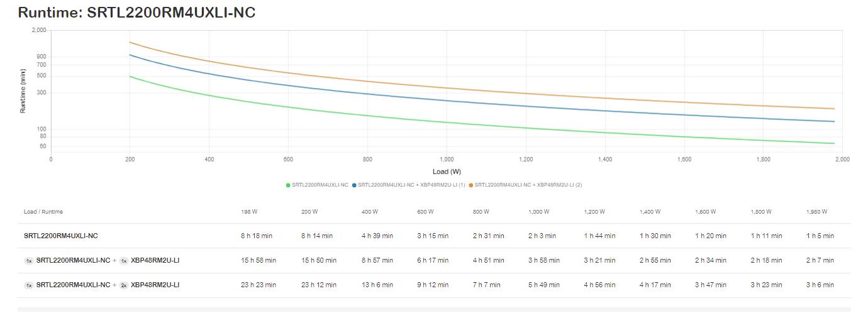Click the '3 h 15 min' cell
Screen dimensions: 868x318
433,236
